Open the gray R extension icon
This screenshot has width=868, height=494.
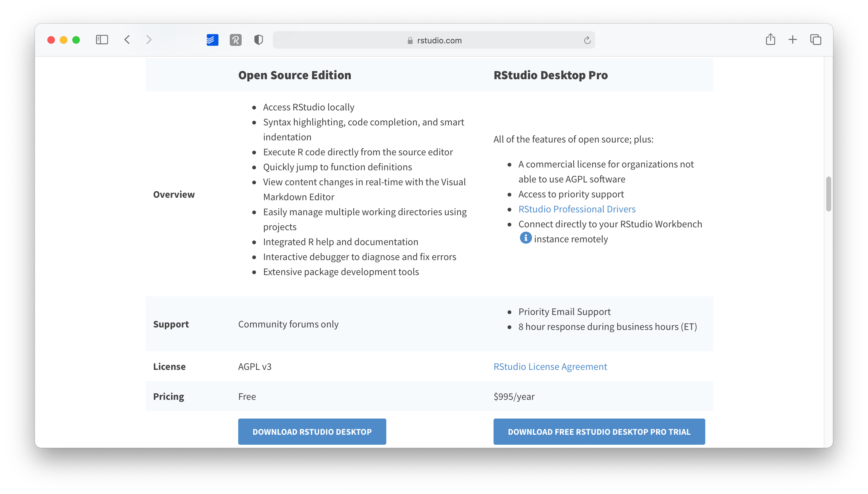coord(235,40)
